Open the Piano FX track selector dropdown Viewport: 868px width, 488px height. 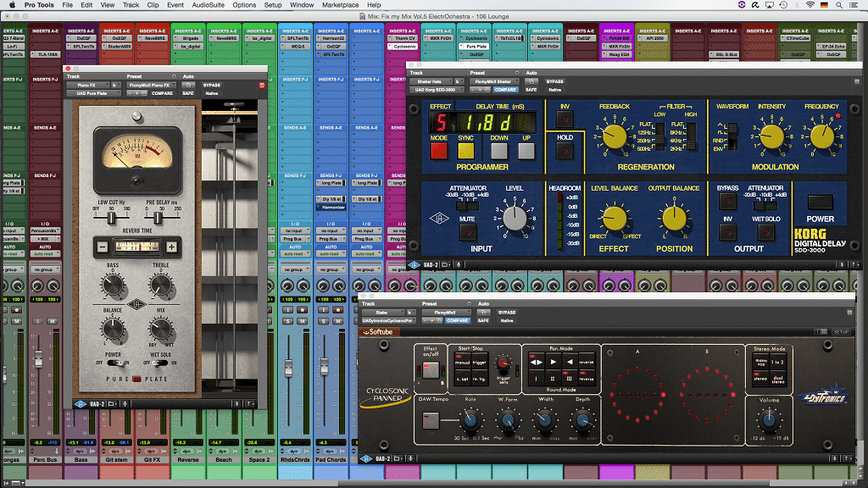[x=88, y=86]
